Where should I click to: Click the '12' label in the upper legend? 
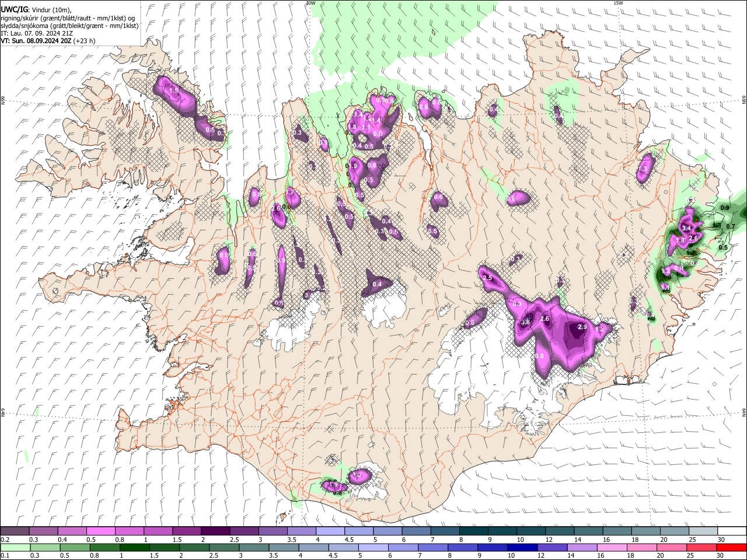click(x=549, y=540)
